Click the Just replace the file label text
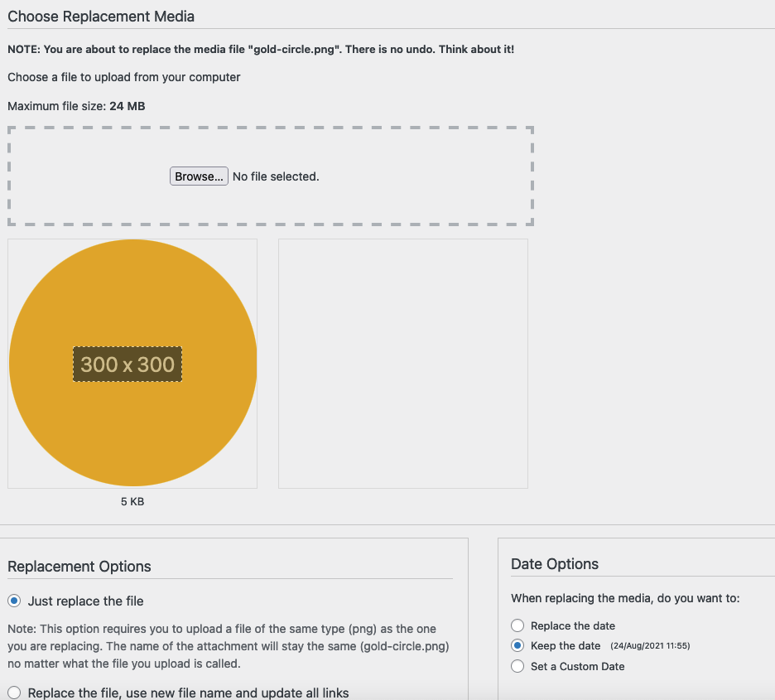This screenshot has width=775, height=700. pyautogui.click(x=85, y=601)
